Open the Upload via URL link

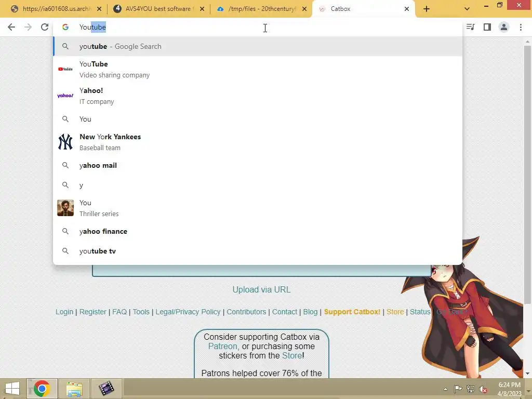tap(261, 290)
